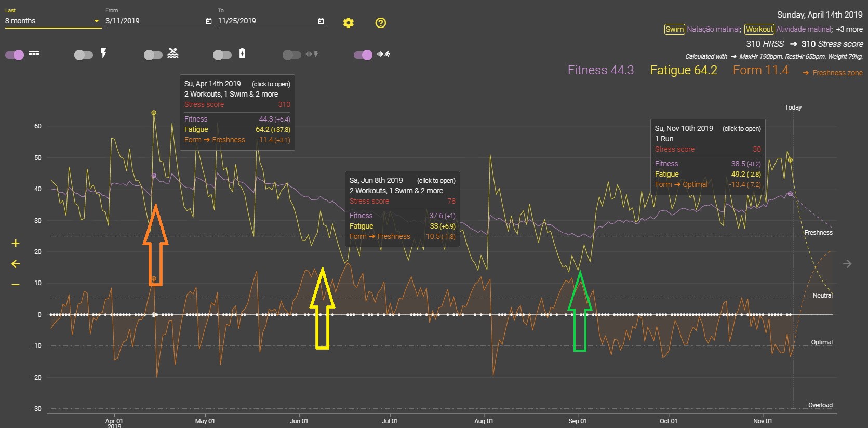Click the Calculated with MaxHr 190bpm text
Image resolution: width=868 pixels, height=428 pixels.
pyautogui.click(x=774, y=57)
